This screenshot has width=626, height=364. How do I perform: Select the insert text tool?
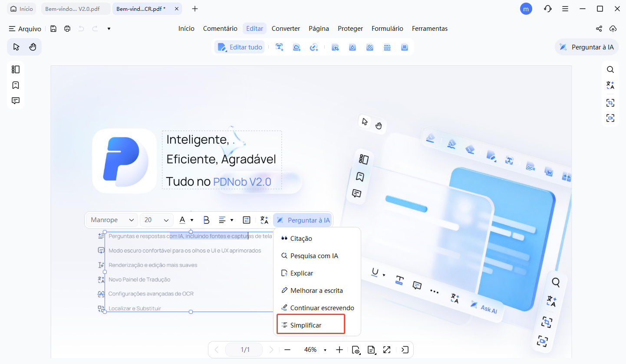pos(280,47)
